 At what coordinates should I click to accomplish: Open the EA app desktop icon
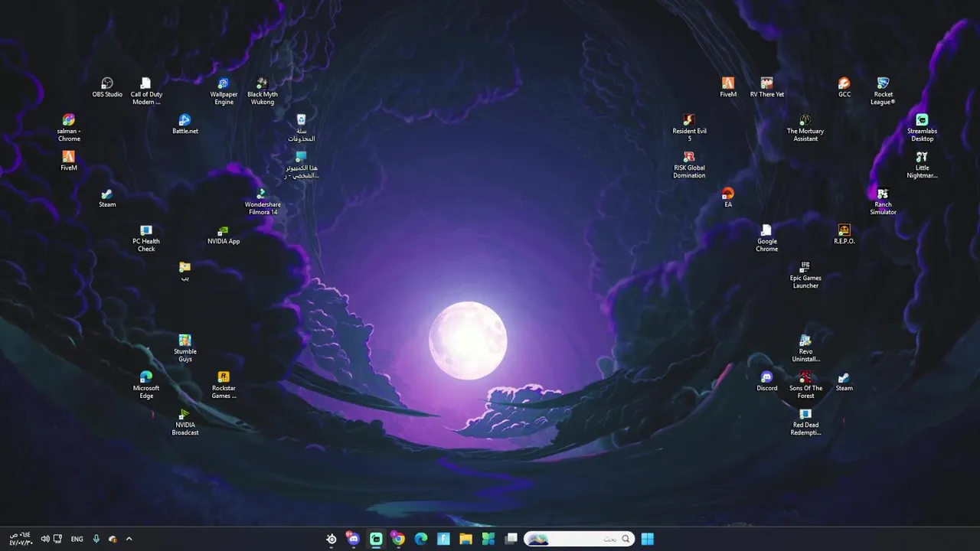[728, 197]
